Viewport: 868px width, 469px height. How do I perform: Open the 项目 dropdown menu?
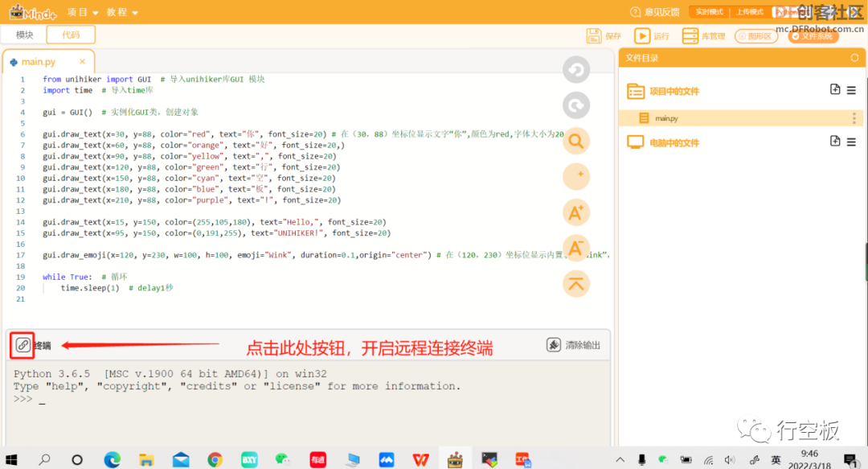[x=83, y=11]
